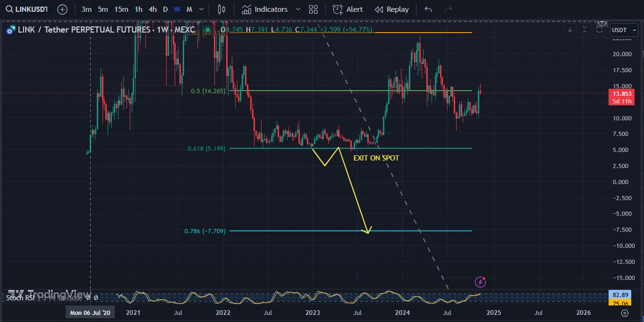Expand the timeframe dropdown chevron
This screenshot has height=322, width=644.
pyautogui.click(x=201, y=9)
